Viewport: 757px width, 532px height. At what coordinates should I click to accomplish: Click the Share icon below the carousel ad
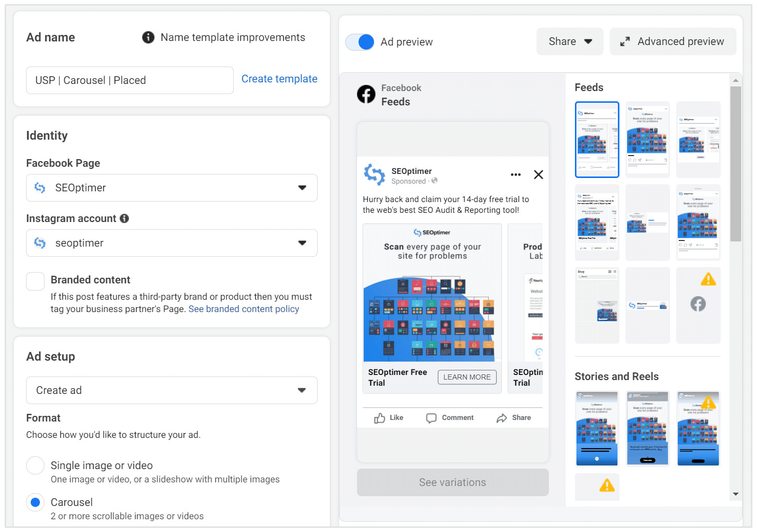(x=502, y=418)
